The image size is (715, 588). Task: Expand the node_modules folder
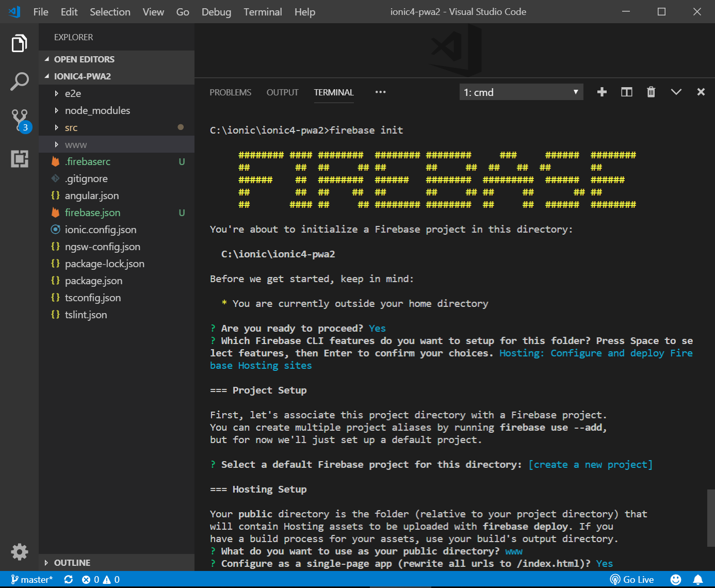point(97,110)
